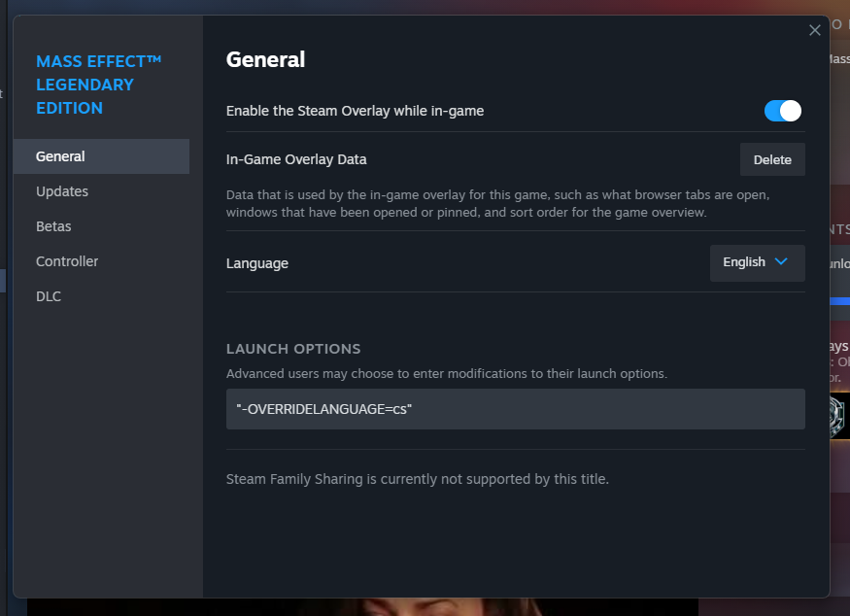Toggle the Steam Overlay while in-game switch
This screenshot has width=850, height=616.
(x=782, y=111)
